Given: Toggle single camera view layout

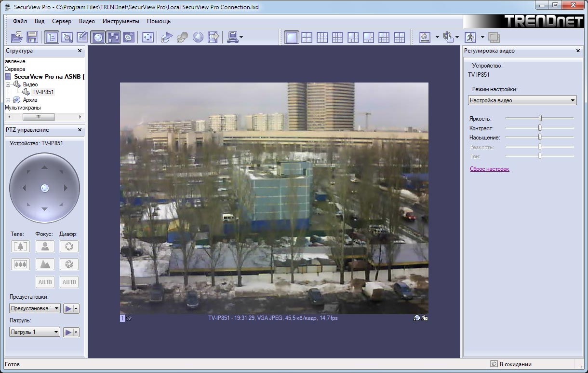Looking at the screenshot, I should (292, 37).
